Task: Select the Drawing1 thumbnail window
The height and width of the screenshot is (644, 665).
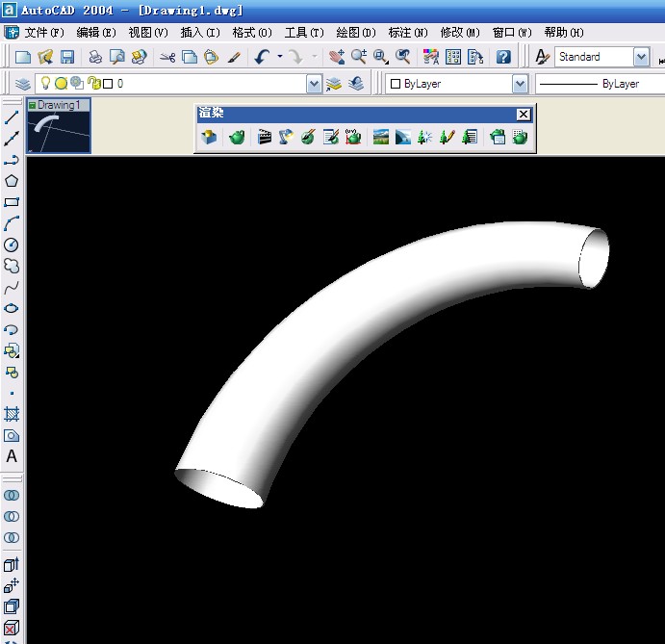Action: click(x=59, y=125)
